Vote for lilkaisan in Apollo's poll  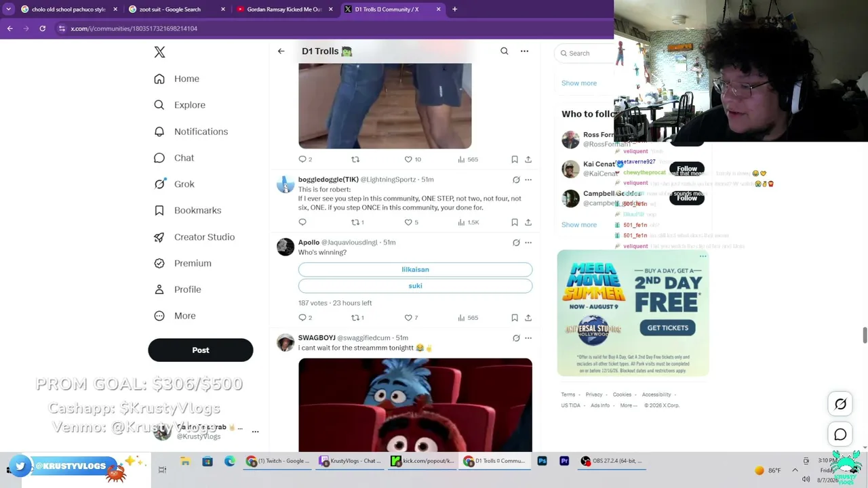pos(415,269)
